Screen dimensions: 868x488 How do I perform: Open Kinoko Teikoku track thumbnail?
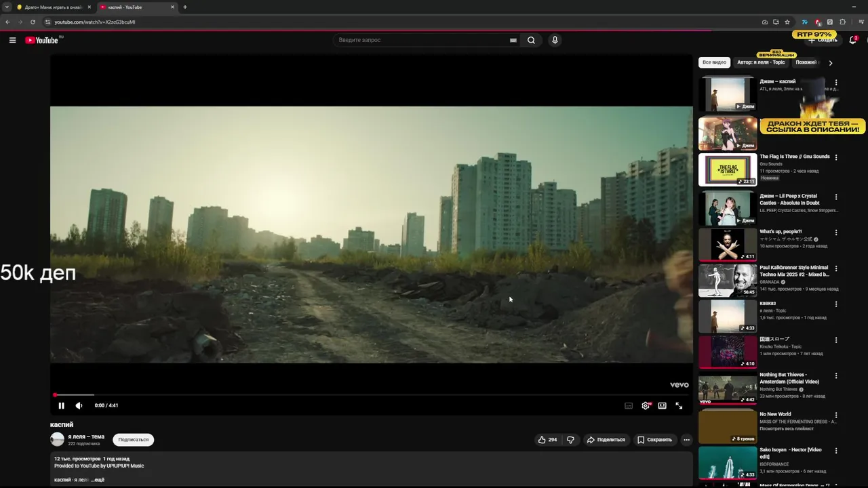click(x=728, y=352)
